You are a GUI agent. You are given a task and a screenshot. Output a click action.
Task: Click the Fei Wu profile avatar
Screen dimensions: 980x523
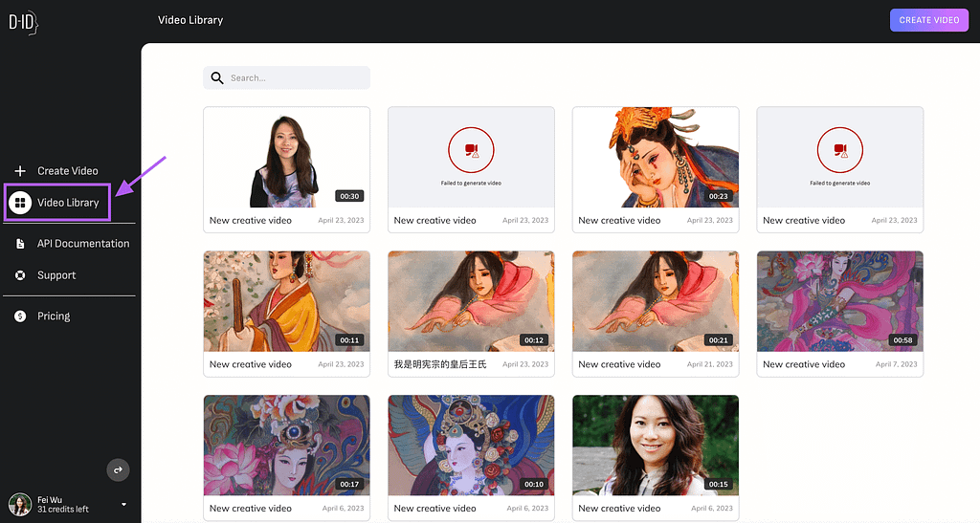[x=19, y=504]
